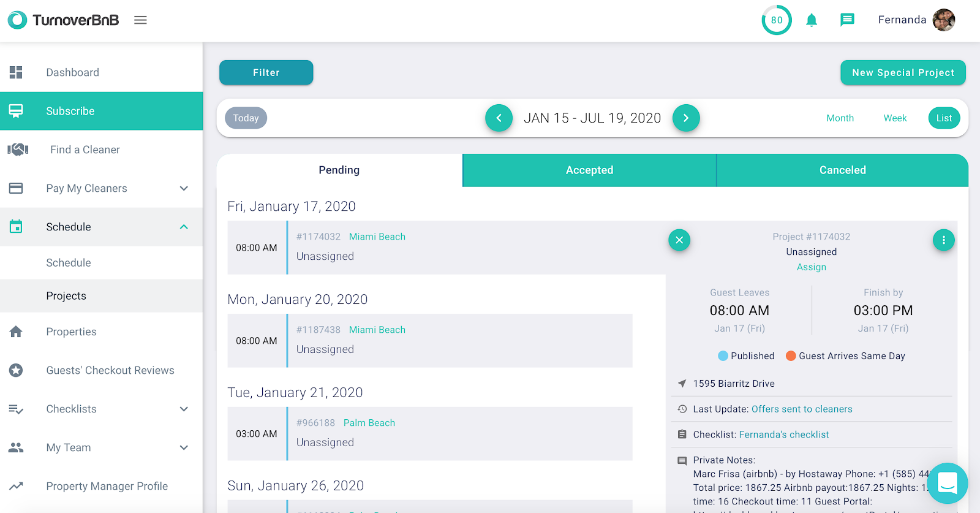Close the project details panel
This screenshot has height=513, width=980.
679,240
